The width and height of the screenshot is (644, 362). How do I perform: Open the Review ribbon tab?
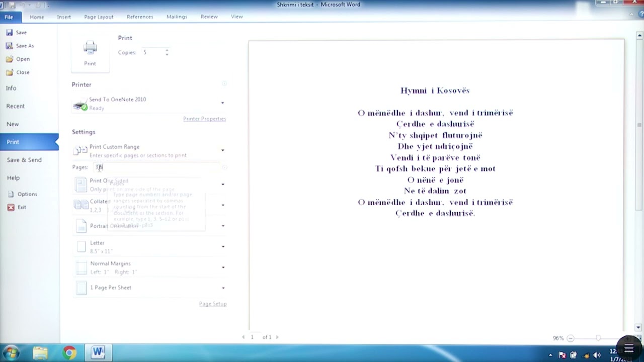click(209, 17)
